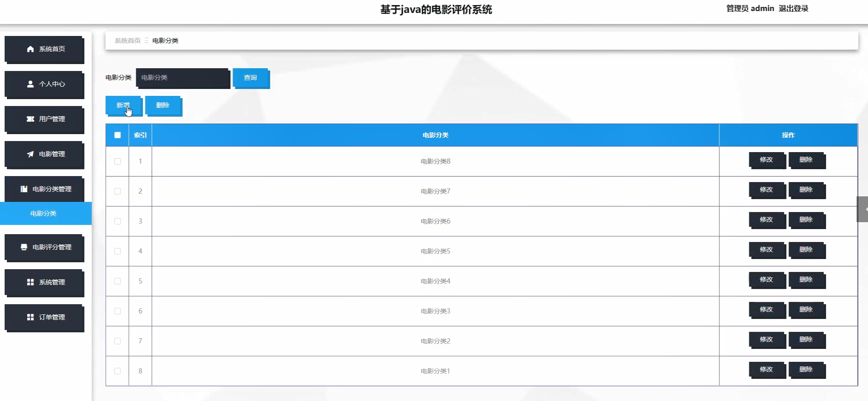This screenshot has width=868, height=401.
Task: Click 删除 for 电影分类7
Action: click(x=807, y=190)
